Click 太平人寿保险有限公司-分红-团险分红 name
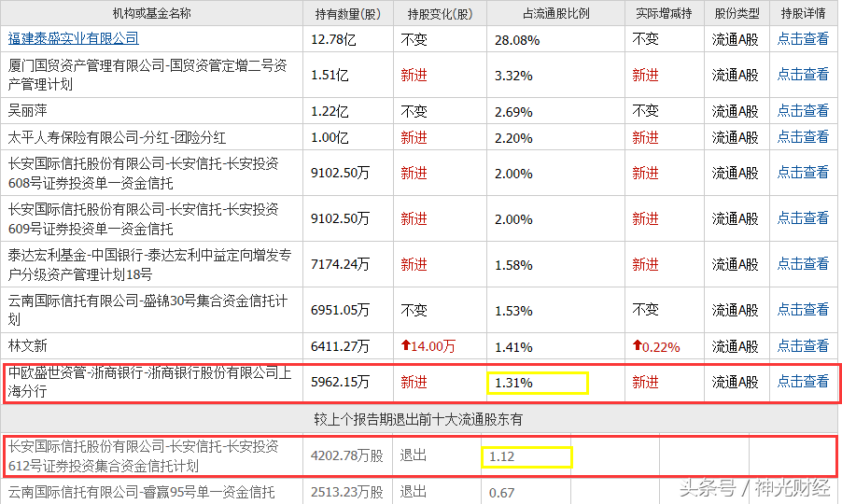The image size is (842, 504). pyautogui.click(x=117, y=137)
